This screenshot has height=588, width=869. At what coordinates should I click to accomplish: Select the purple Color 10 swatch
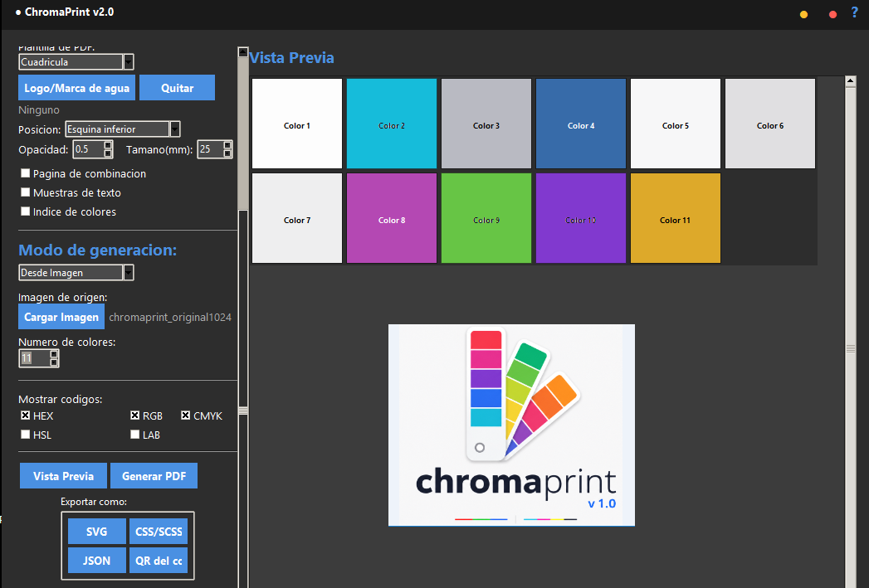point(581,218)
